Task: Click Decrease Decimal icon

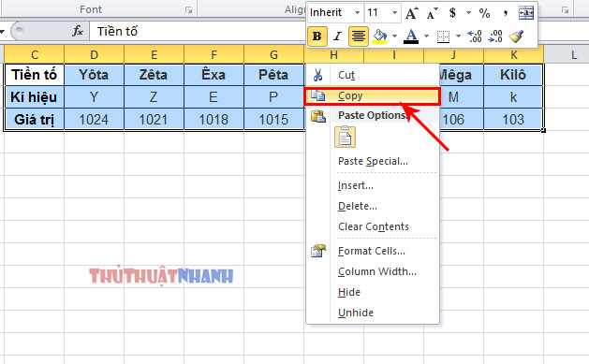Action: (x=495, y=36)
